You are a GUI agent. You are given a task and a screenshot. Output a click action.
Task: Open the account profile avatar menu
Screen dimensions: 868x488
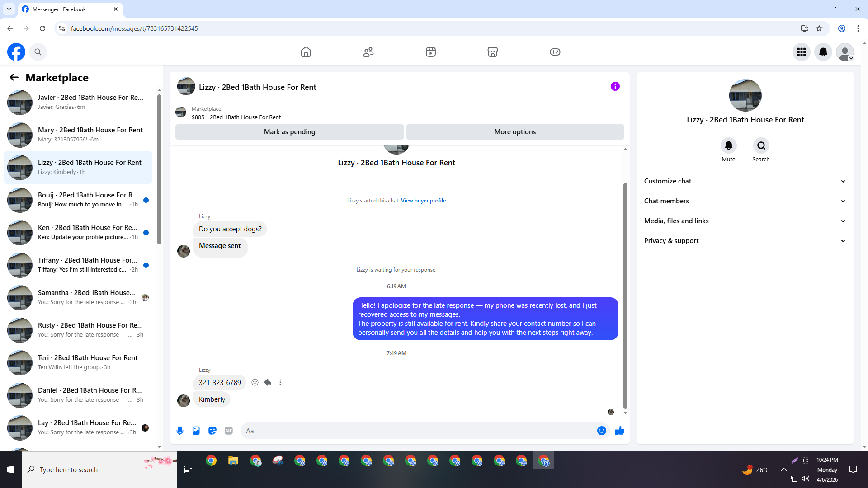pos(845,52)
